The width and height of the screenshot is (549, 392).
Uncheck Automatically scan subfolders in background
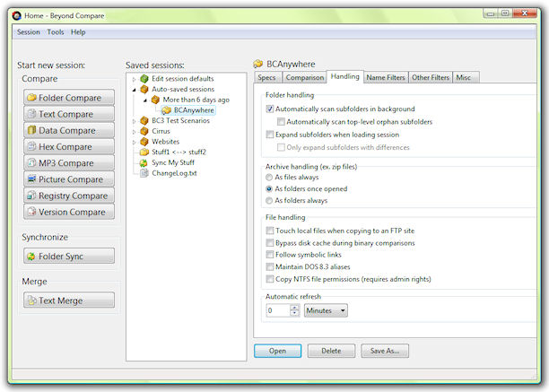tap(270, 109)
